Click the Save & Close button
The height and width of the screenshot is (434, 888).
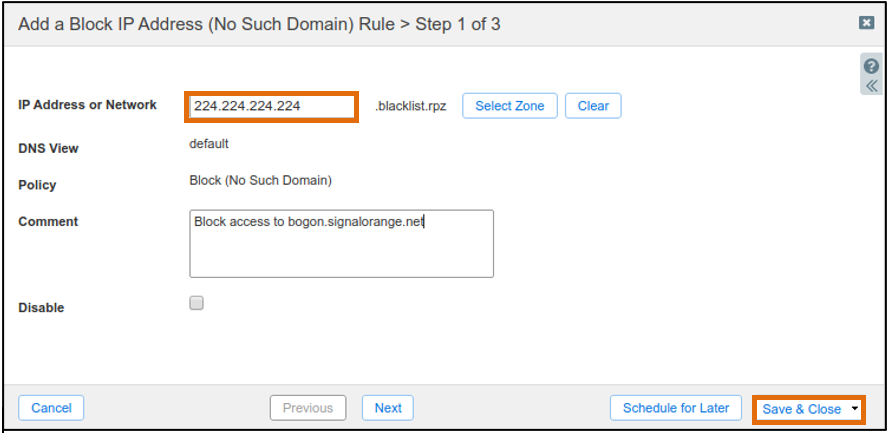click(x=801, y=409)
